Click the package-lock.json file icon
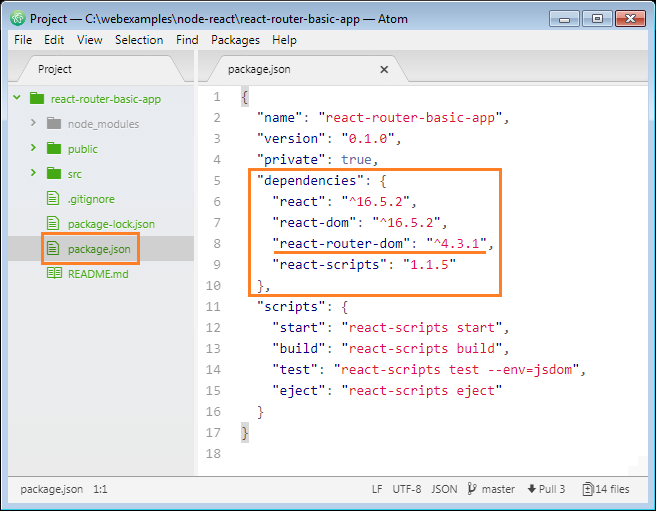 pos(53,223)
